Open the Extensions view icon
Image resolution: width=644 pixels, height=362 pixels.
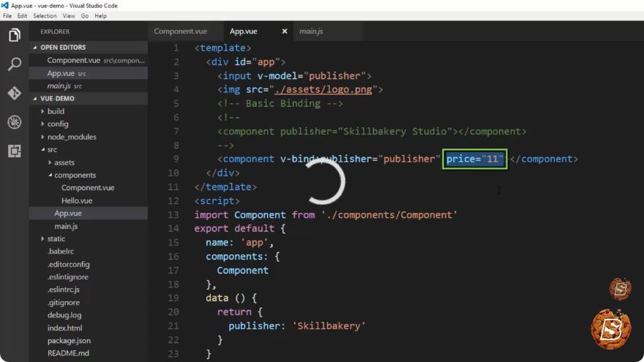tap(15, 151)
